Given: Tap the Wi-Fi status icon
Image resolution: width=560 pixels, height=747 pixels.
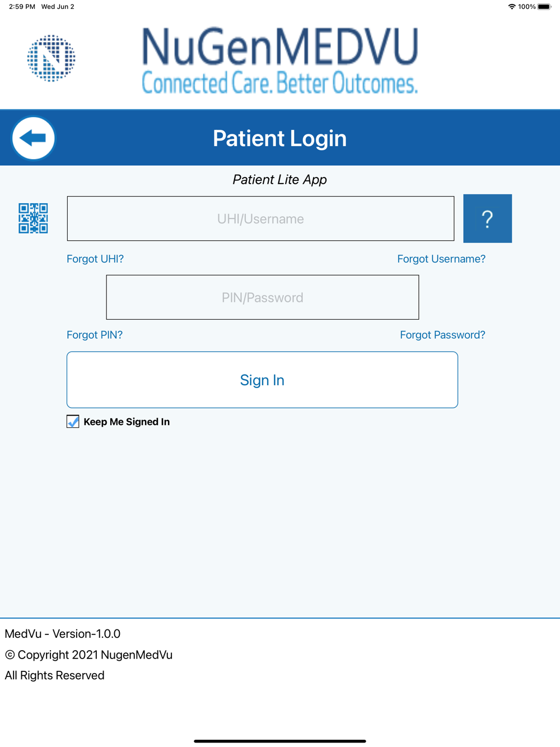Looking at the screenshot, I should pos(511,7).
